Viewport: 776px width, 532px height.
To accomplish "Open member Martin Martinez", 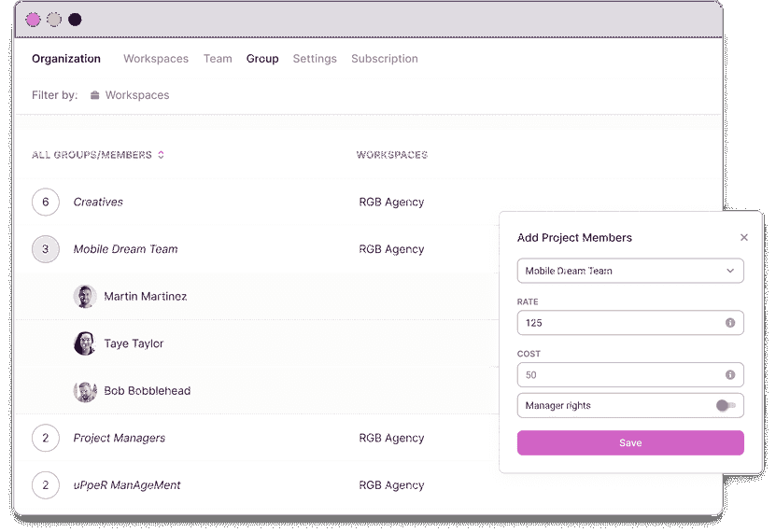I will click(146, 296).
